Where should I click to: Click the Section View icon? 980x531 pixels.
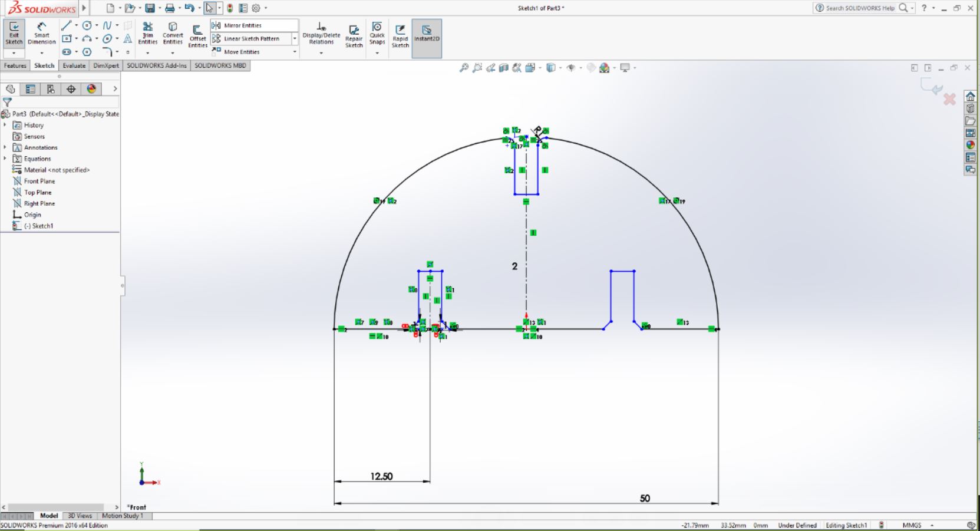(504, 68)
